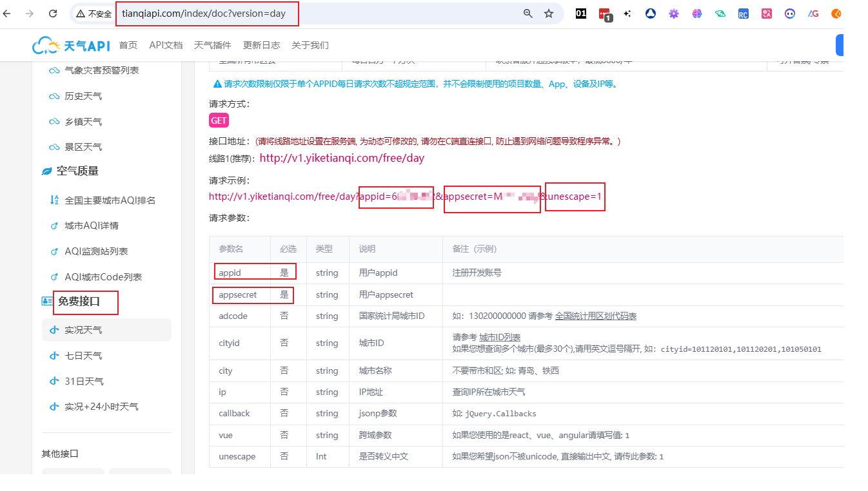Viewport: 868px width, 491px height.
Task: Bookmark this page with the star icon
Action: coord(549,14)
